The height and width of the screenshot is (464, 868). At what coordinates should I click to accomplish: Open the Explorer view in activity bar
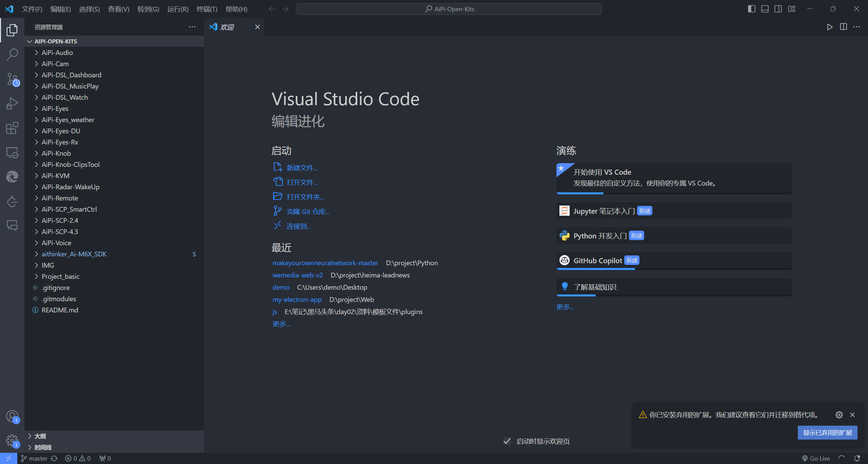12,30
